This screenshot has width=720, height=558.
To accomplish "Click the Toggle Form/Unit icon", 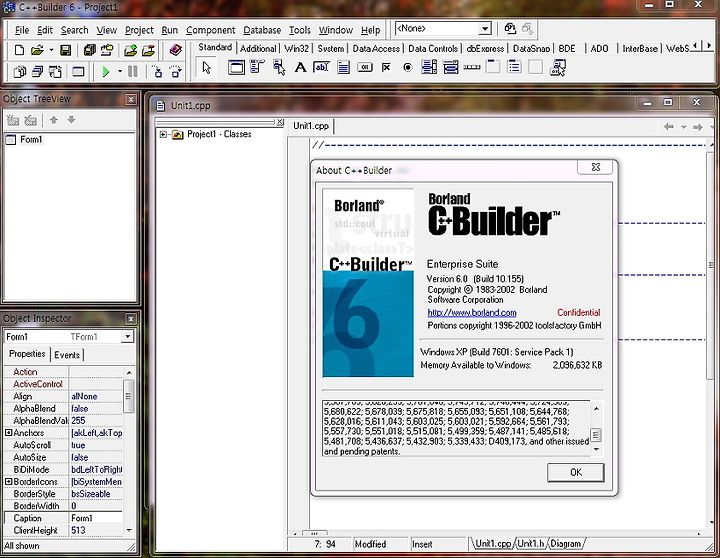I will click(x=55, y=72).
